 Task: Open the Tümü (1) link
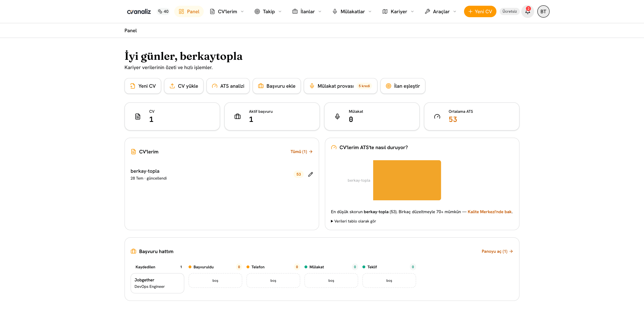click(x=301, y=152)
